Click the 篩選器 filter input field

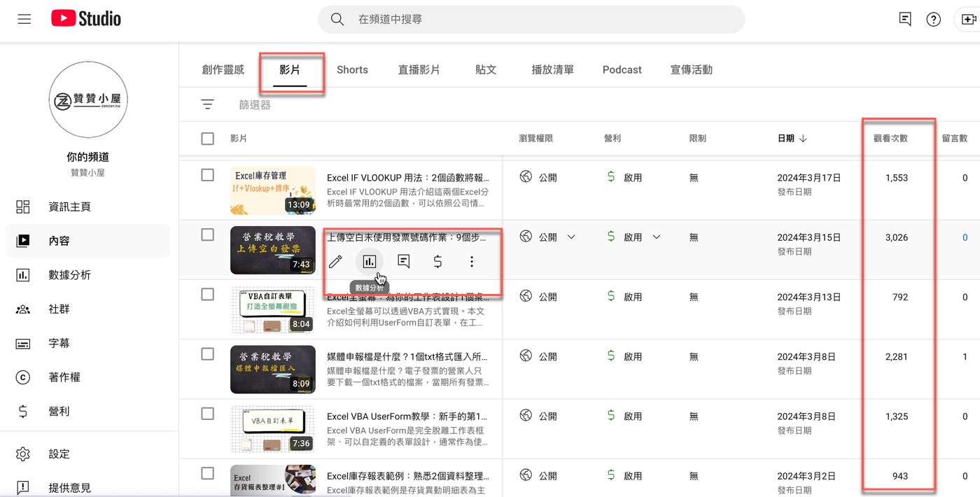[x=255, y=105]
